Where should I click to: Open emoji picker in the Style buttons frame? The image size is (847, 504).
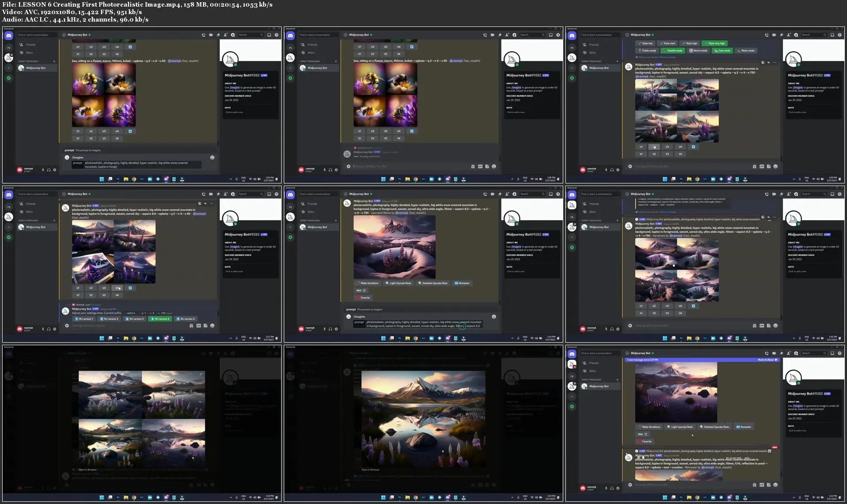click(x=775, y=166)
